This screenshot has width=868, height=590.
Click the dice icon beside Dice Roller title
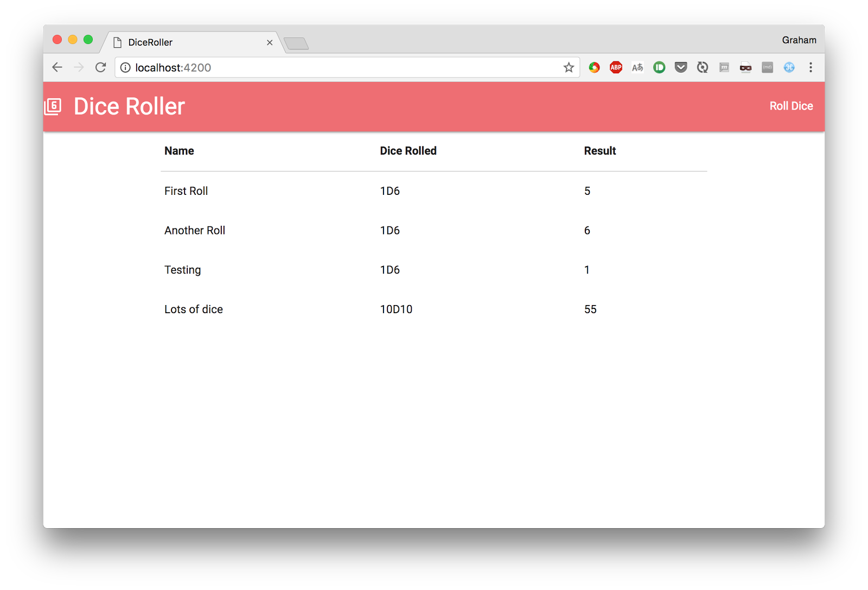pos(53,106)
